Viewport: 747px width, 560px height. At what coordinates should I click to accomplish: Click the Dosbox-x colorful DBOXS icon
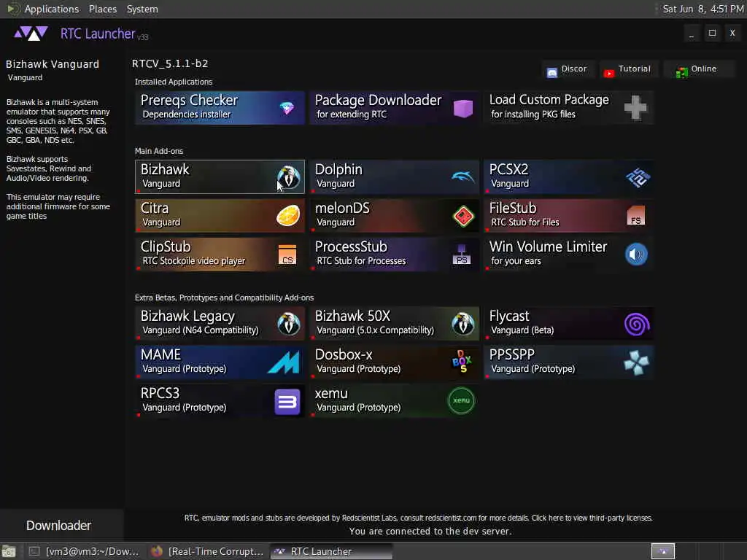click(x=462, y=362)
